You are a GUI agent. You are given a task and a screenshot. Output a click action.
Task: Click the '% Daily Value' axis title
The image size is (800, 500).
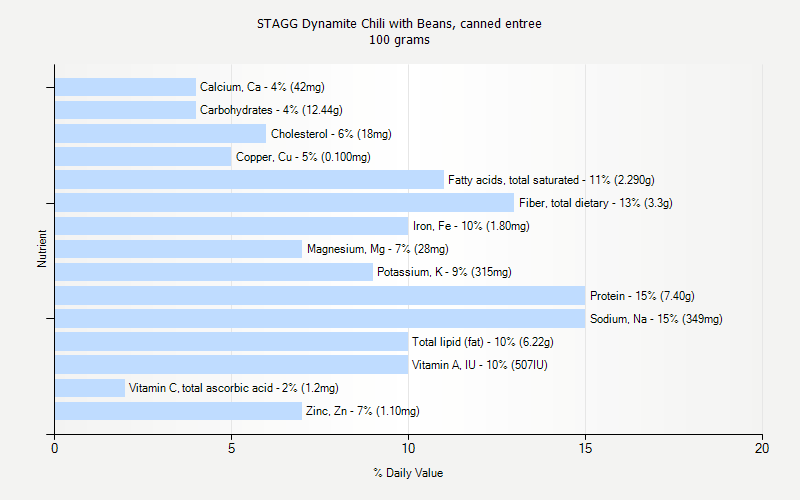click(x=408, y=473)
